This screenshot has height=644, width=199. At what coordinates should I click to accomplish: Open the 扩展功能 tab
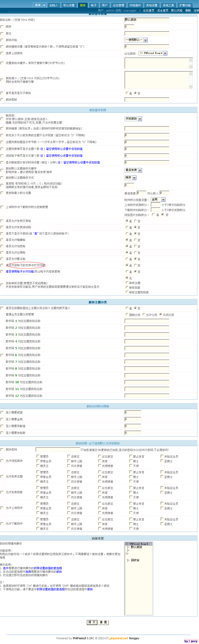(x=185, y=5)
